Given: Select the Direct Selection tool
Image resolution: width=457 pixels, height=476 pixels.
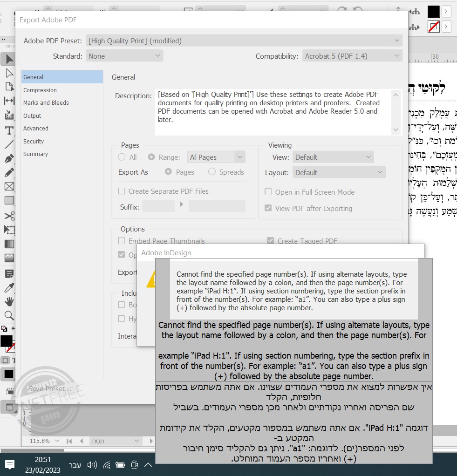Looking at the screenshot, I should tap(9, 73).
